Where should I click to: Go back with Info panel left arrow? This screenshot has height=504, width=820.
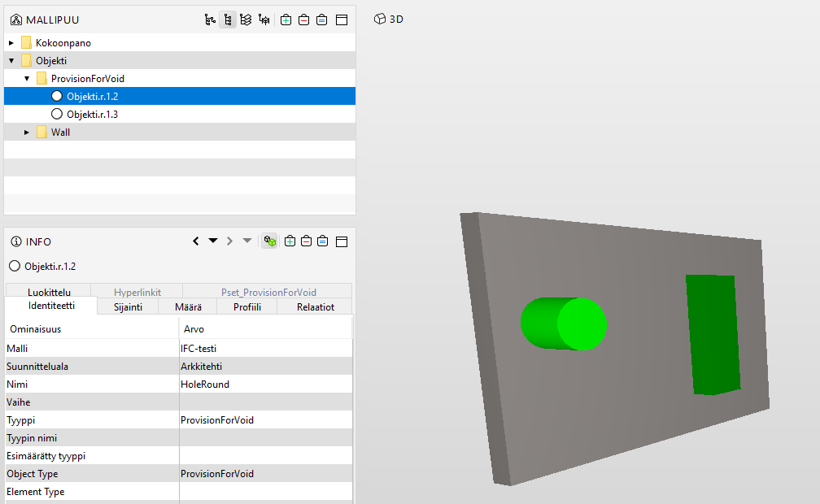pyautogui.click(x=196, y=241)
